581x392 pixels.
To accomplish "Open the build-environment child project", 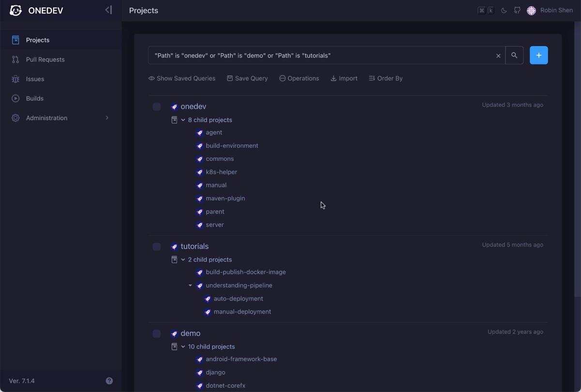I will click(x=232, y=146).
